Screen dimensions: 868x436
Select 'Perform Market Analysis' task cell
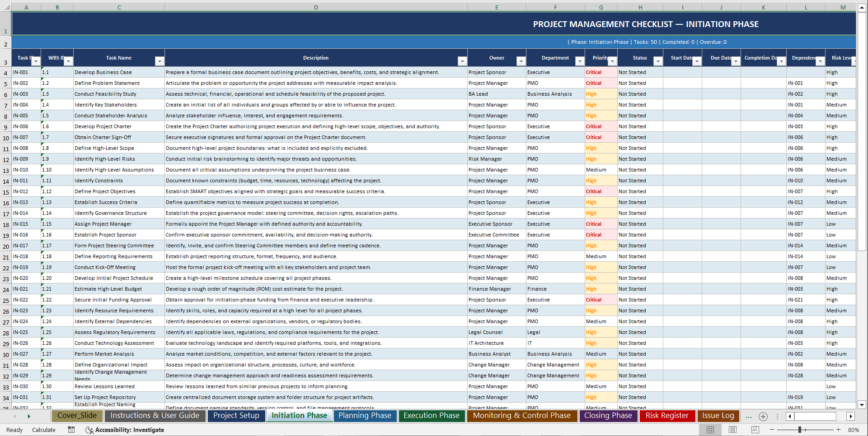119,354
